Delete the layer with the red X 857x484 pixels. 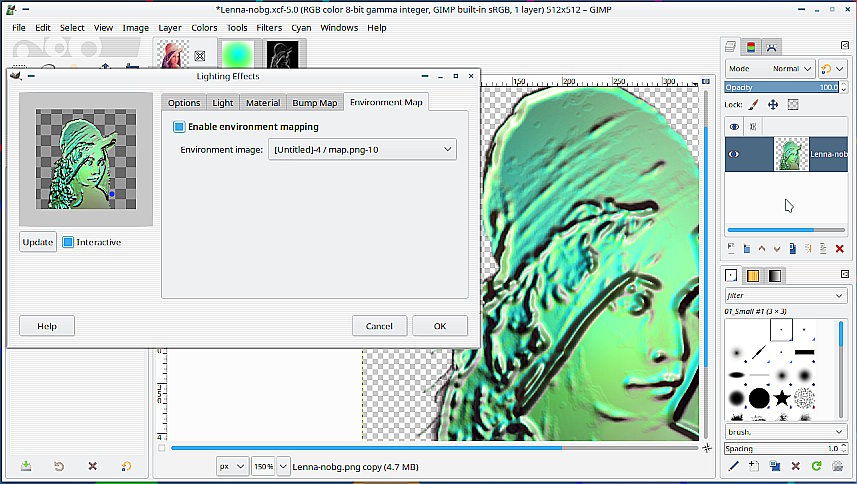click(840, 249)
